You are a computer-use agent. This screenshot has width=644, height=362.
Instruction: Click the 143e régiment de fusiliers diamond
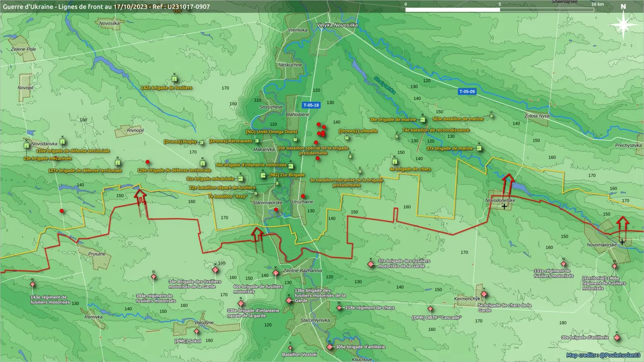[33, 284]
